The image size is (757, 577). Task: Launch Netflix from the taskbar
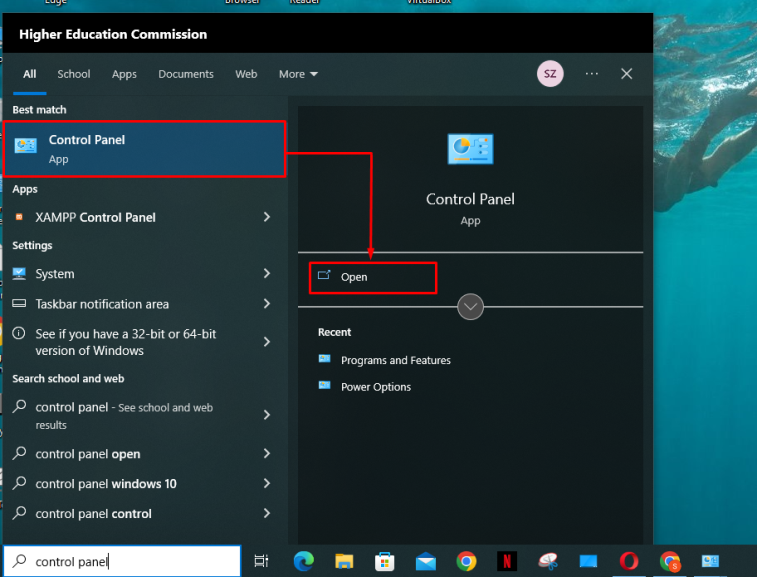tap(506, 561)
